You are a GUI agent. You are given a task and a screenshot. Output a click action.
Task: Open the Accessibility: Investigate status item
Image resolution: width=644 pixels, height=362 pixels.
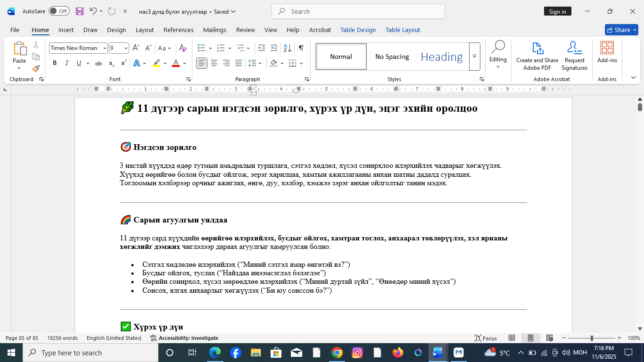point(184,338)
